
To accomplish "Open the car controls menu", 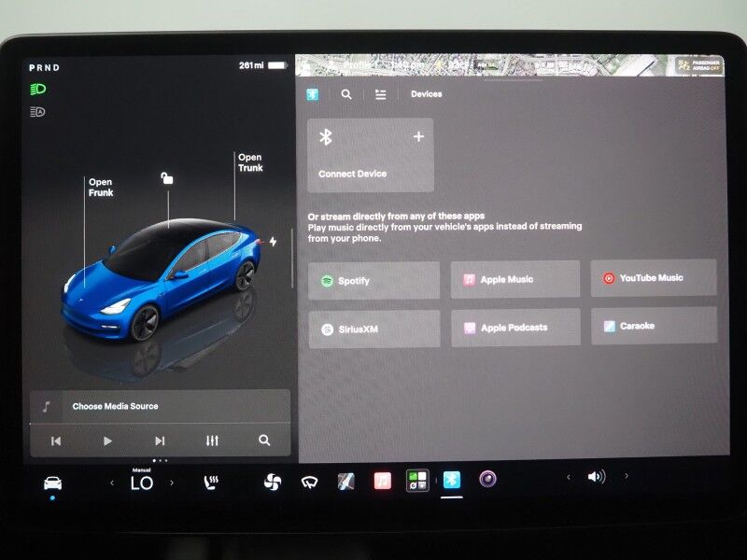I will [52, 483].
